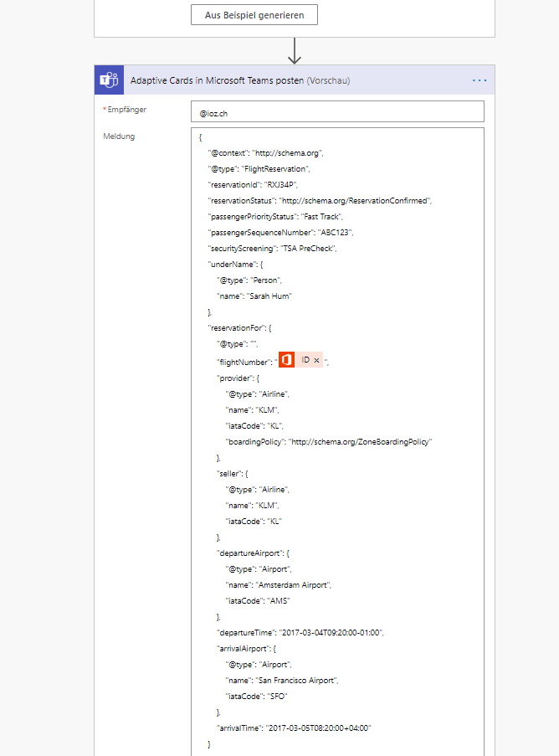Screen dimensions: 559x756
Task: Click the passengerSequenceNumber "ABC123" line
Action: [281, 233]
